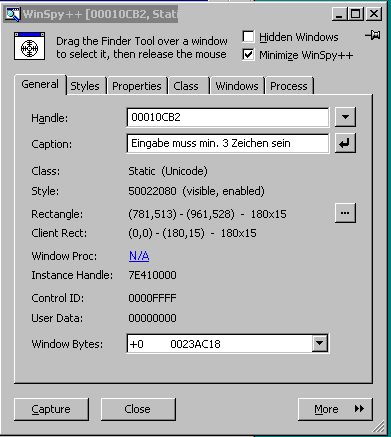
Task: Expand the dialog with More button
Action: pos(335,409)
